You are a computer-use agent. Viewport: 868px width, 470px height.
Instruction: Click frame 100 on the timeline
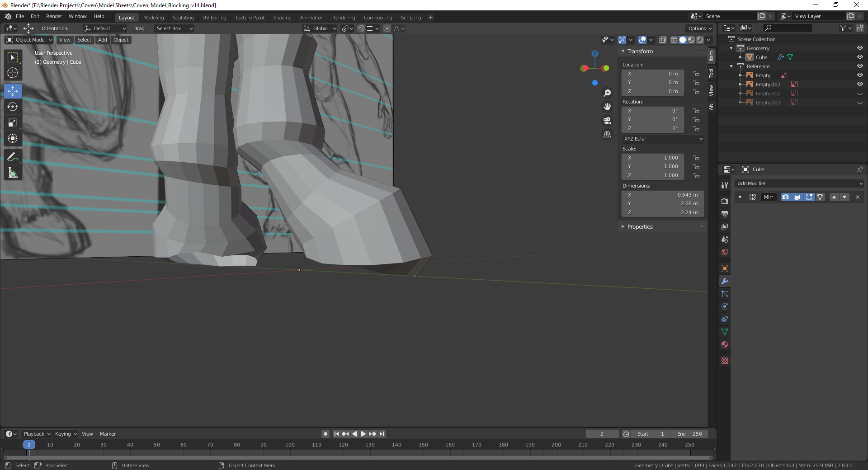290,445
